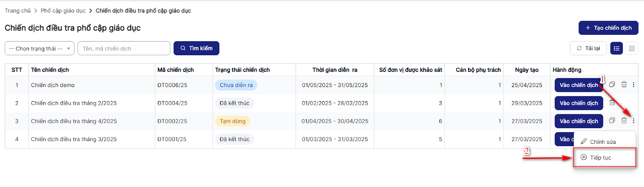Duplicate the tháng 4/2025 campaign
The image size is (644, 187).
tap(612, 121)
